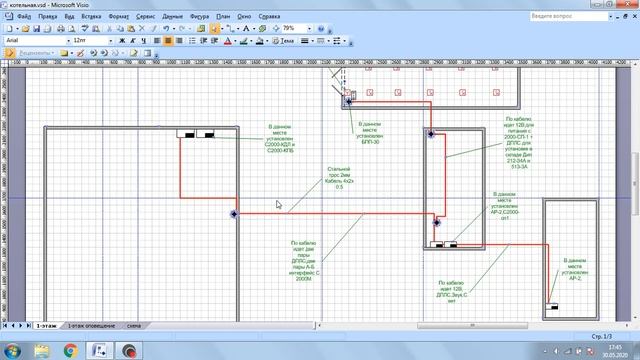640x360 pixels.
Task: Expand the font color dropdown arrow
Action: (235, 40)
